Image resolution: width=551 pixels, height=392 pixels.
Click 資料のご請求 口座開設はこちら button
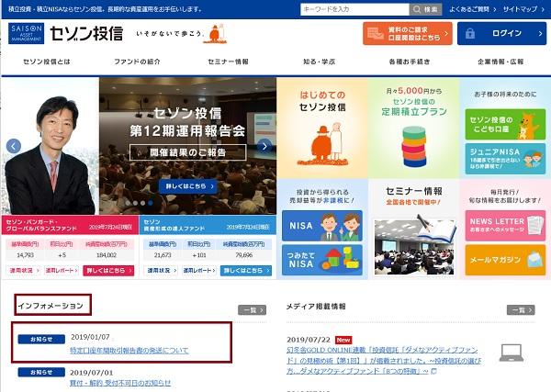point(407,33)
